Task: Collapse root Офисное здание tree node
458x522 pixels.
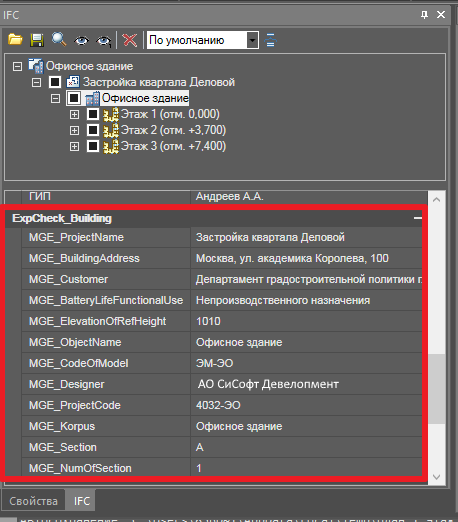Action: (x=17, y=66)
